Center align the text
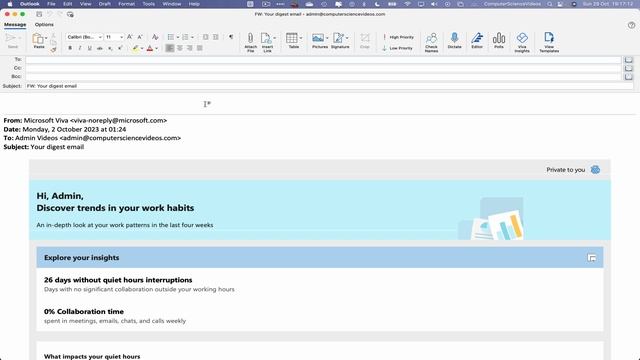Image resolution: width=640 pixels, height=360 pixels. point(180,48)
